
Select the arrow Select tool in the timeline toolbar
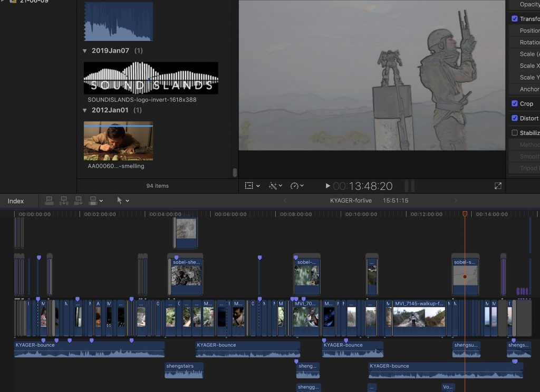tap(119, 200)
